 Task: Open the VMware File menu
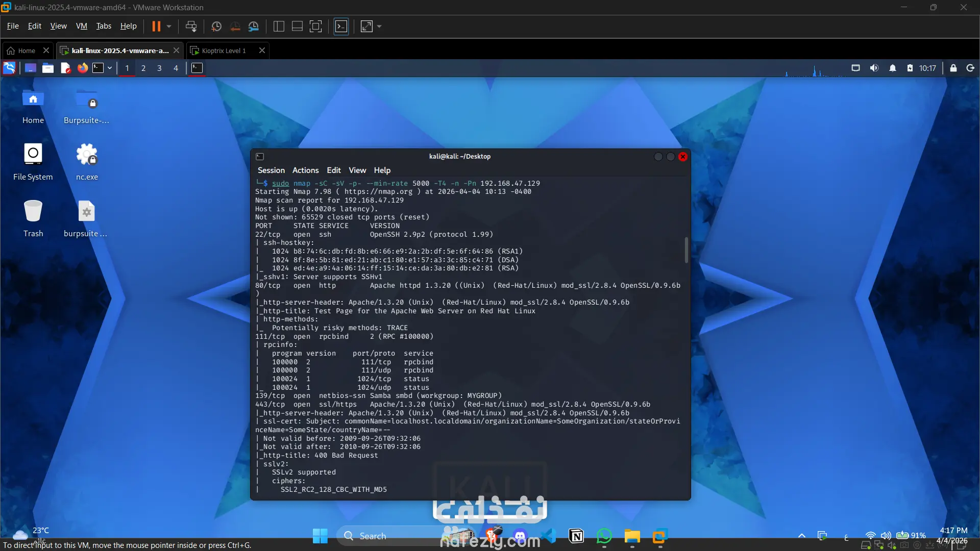click(x=13, y=26)
